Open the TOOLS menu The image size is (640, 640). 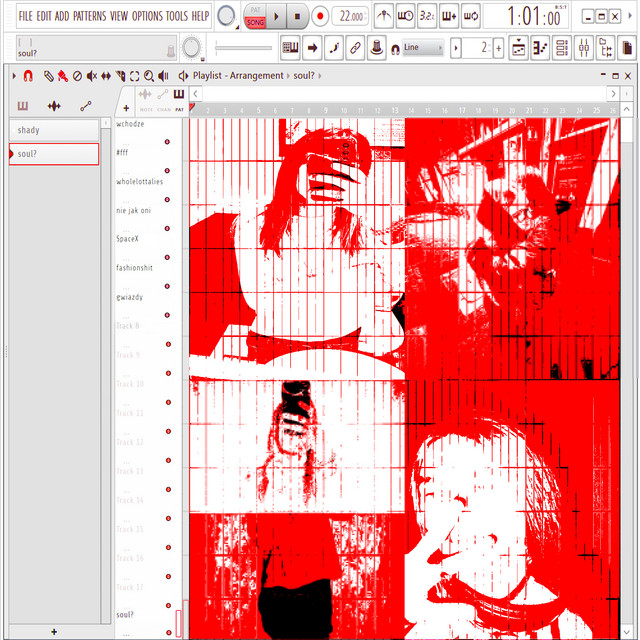(x=176, y=16)
